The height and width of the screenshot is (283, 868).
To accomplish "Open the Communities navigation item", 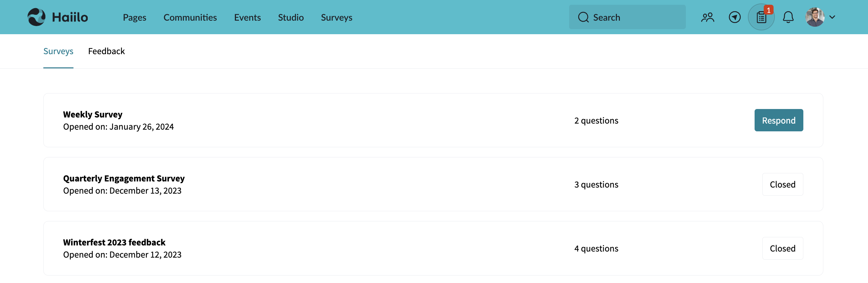I will tap(190, 17).
